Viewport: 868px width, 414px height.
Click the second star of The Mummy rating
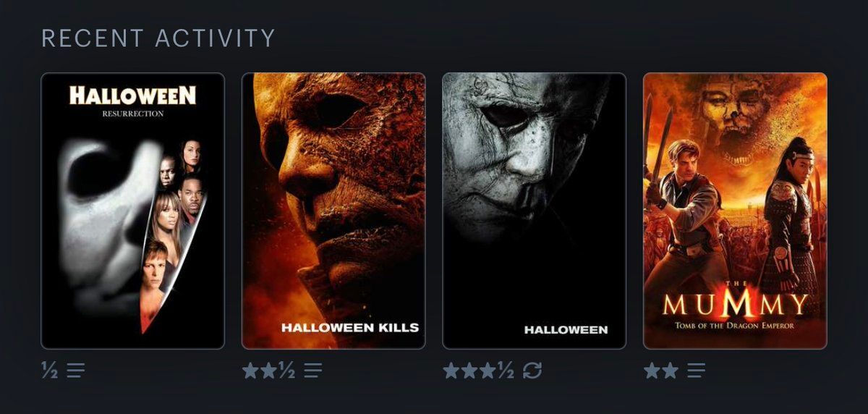click(670, 371)
